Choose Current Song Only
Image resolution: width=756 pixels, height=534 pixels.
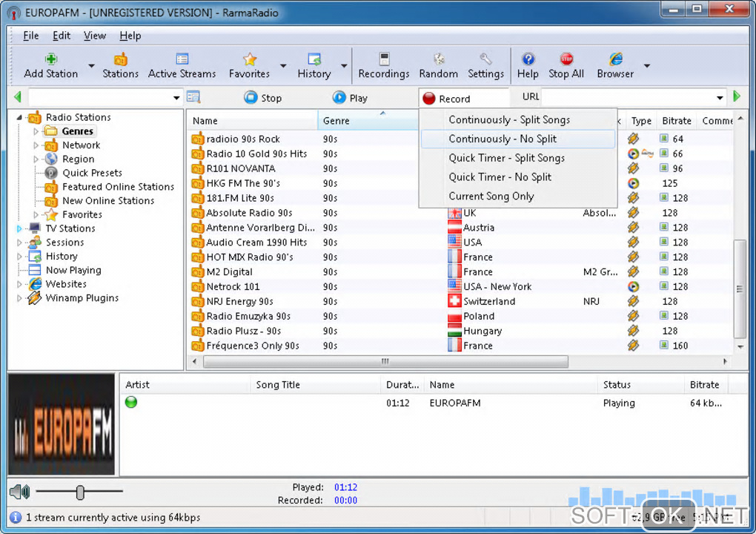click(518, 197)
